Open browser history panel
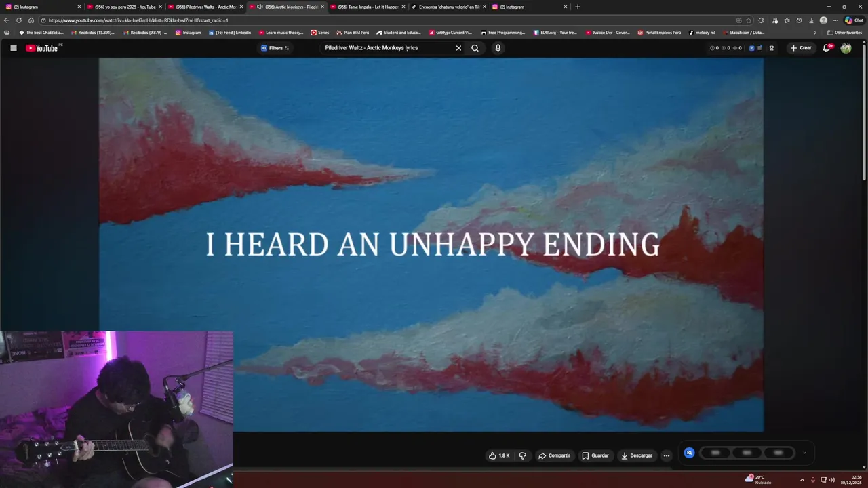The width and height of the screenshot is (868, 488). pyautogui.click(x=799, y=20)
